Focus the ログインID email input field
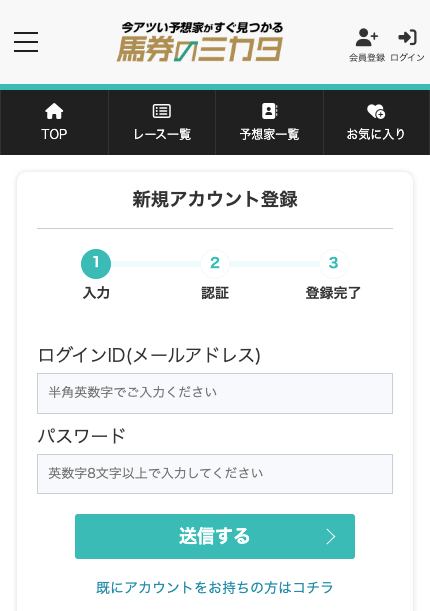 point(215,393)
